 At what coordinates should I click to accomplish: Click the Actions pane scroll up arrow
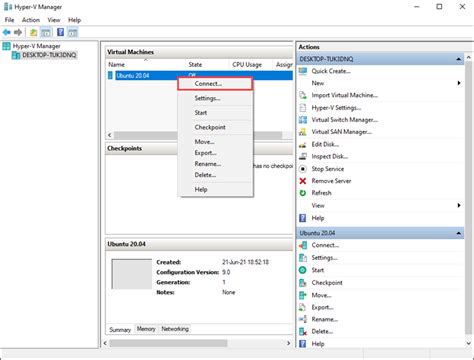tap(468, 58)
